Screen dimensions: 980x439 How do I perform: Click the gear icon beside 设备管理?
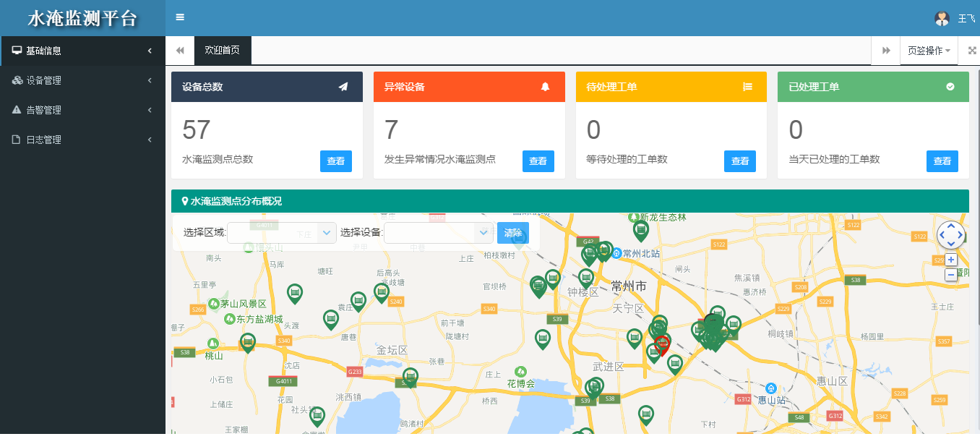coord(16,80)
